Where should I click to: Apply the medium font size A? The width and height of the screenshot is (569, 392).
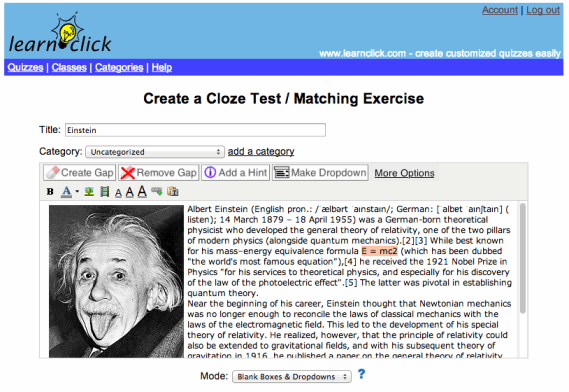pyautogui.click(x=130, y=192)
